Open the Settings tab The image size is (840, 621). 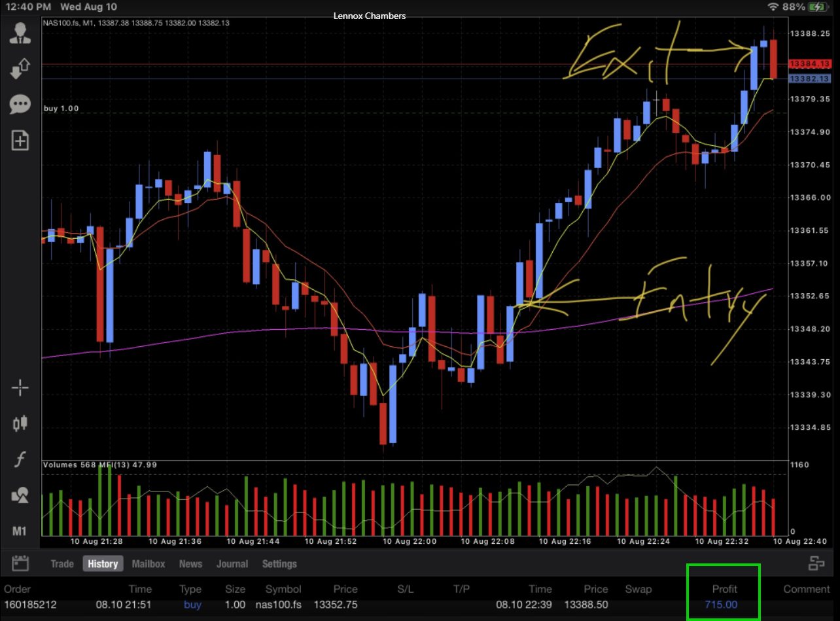(279, 563)
